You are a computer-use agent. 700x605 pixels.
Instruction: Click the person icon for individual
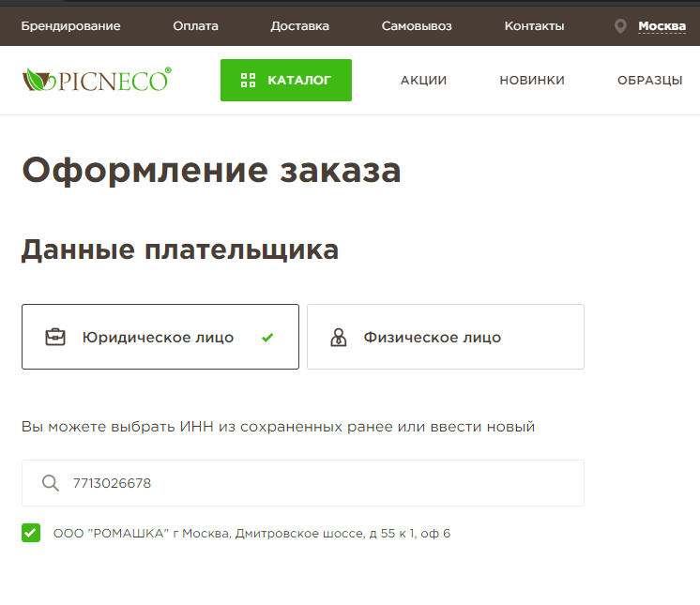point(339,338)
